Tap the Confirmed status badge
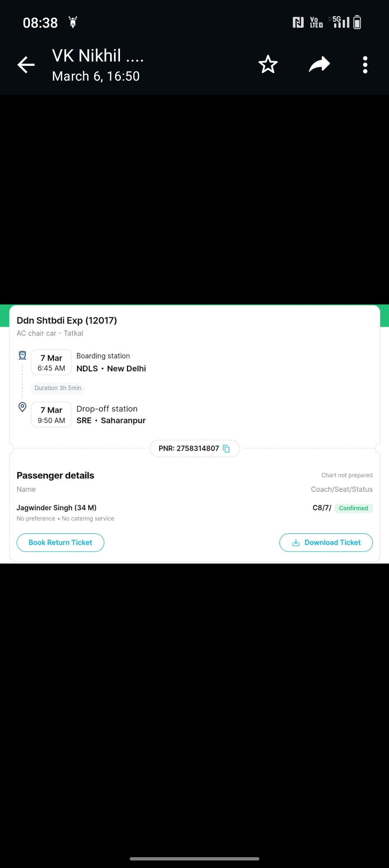Viewport: 389px width, 868px height. [x=353, y=508]
